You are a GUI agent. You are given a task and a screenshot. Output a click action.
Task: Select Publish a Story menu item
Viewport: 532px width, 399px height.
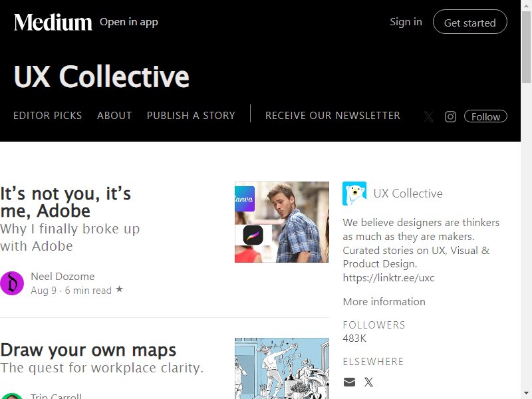coord(191,115)
